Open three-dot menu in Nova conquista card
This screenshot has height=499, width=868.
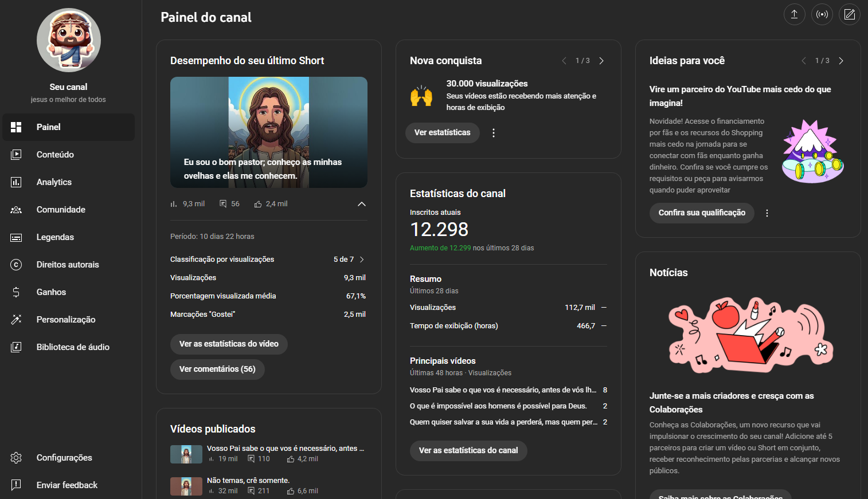click(x=493, y=133)
